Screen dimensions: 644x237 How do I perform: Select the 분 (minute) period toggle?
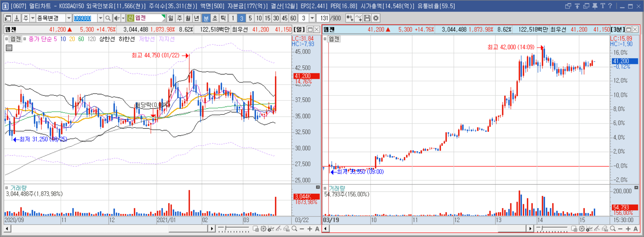[x=206, y=18]
